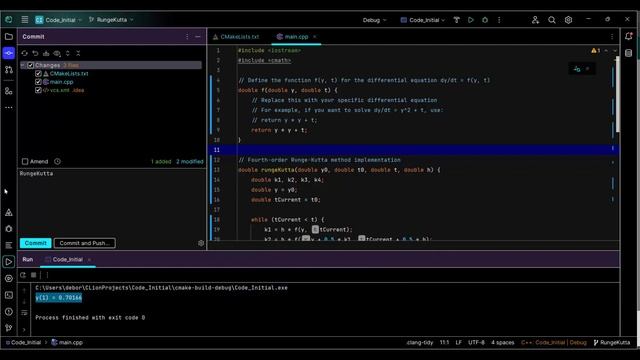The width and height of the screenshot is (640, 360).
Task: Start debugging with the bug icon
Action: pyautogui.click(x=485, y=20)
